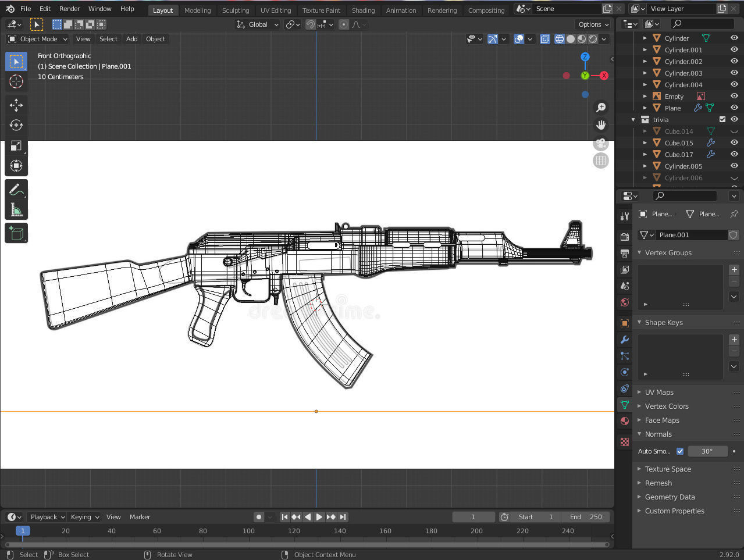Select the Add Cube tool

tap(16, 234)
